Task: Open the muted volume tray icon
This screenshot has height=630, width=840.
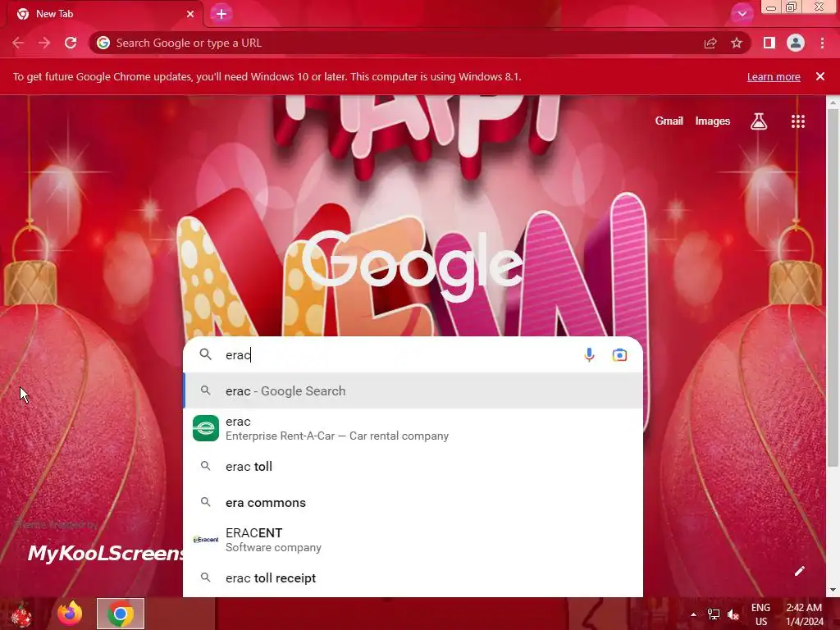Action: [x=733, y=614]
